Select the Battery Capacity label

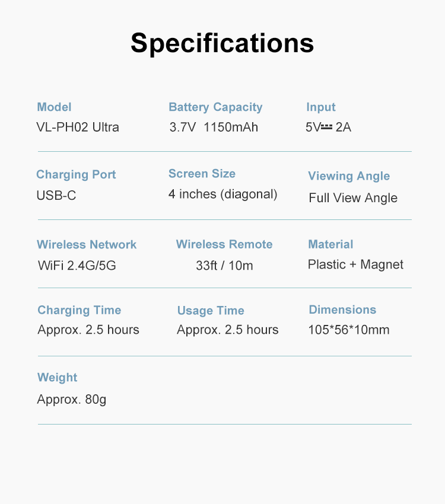[215, 107]
